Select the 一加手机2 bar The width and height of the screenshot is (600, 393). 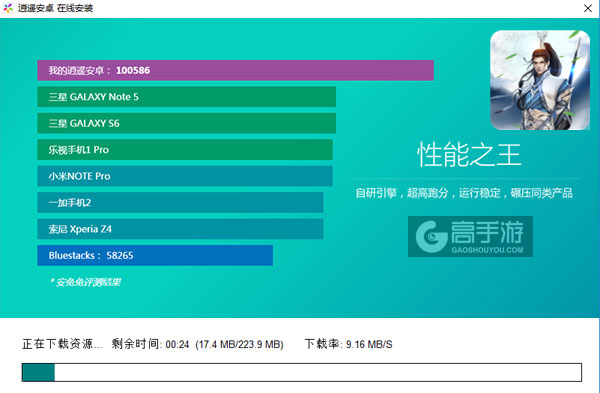click(180, 202)
